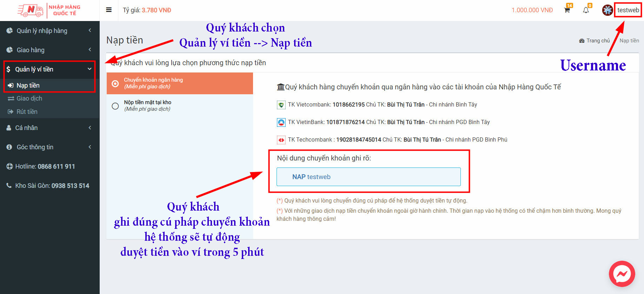Collapse the Quản lý ví tiền menu
The height and width of the screenshot is (294, 644).
coord(49,69)
